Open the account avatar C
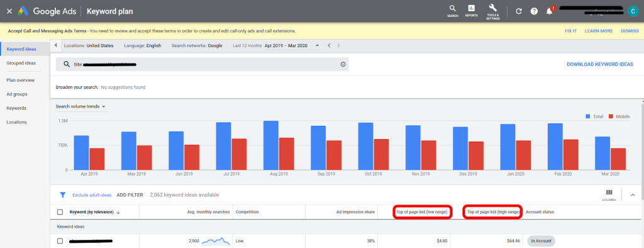The image size is (644, 248). pyautogui.click(x=633, y=11)
